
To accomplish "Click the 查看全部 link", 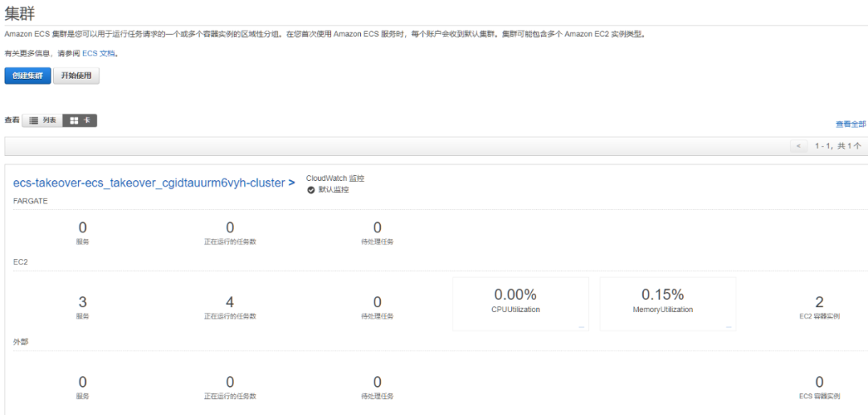I will pos(850,125).
